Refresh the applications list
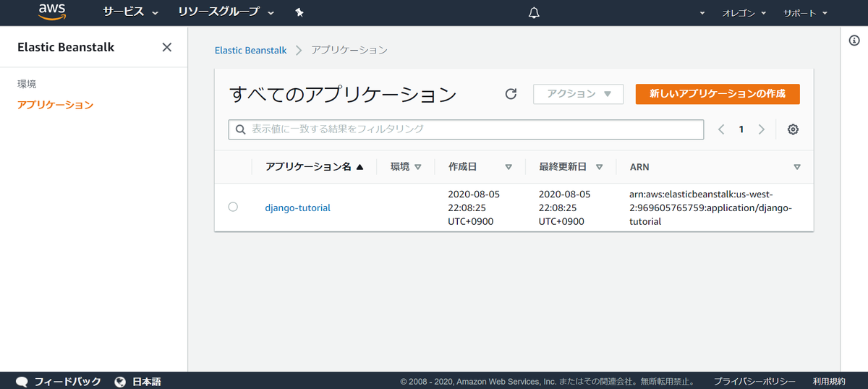 pyautogui.click(x=511, y=94)
